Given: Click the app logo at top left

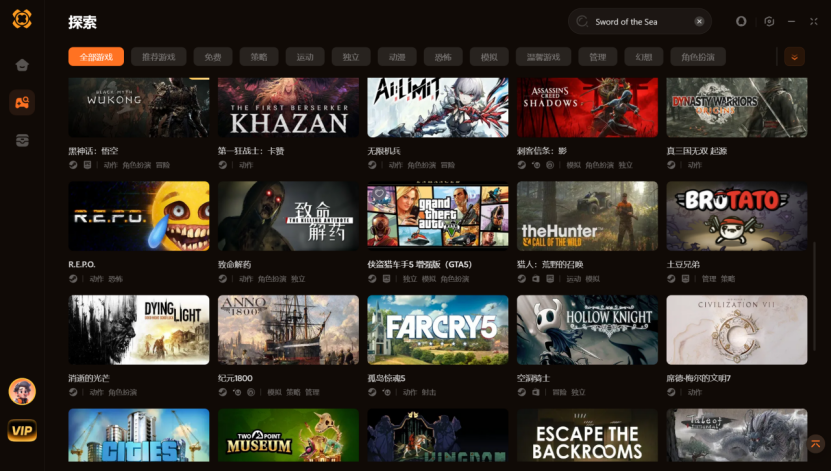Looking at the screenshot, I should click(x=22, y=19).
